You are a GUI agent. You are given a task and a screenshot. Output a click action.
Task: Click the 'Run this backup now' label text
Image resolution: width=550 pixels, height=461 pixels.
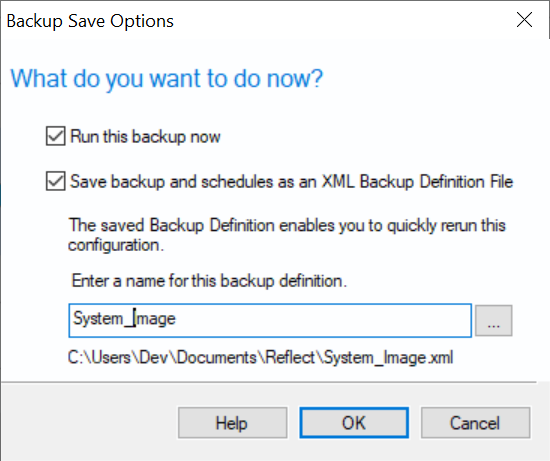pos(145,136)
